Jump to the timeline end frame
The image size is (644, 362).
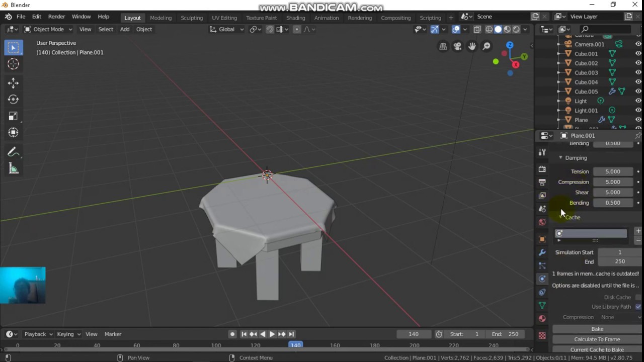tap(291, 334)
